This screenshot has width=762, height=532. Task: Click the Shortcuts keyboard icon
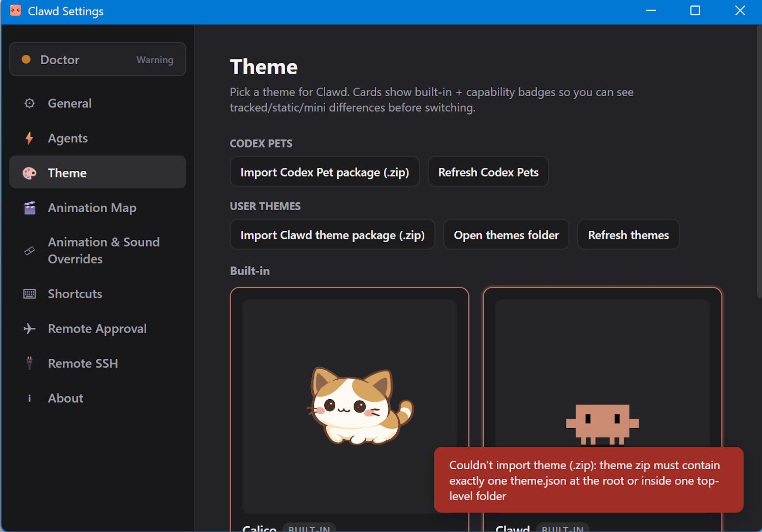pyautogui.click(x=30, y=294)
